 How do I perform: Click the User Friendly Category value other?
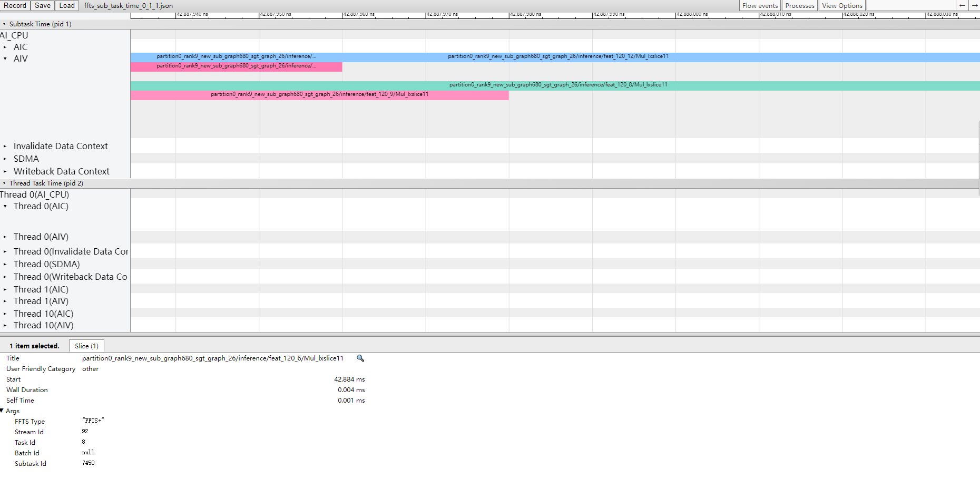pyautogui.click(x=90, y=369)
